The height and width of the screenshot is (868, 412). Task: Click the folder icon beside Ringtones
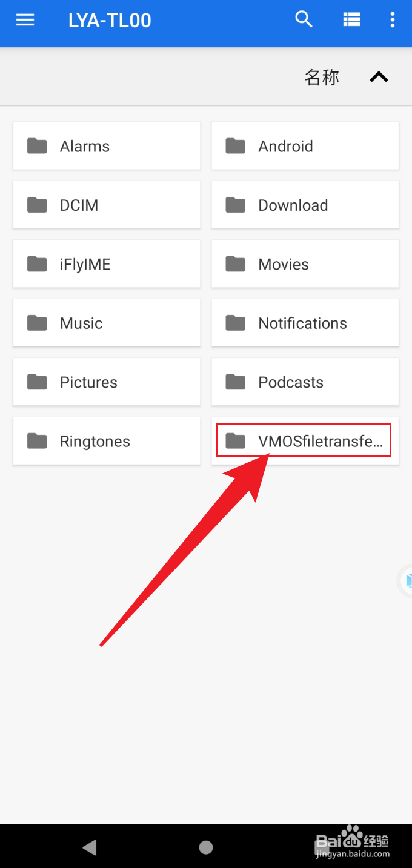pos(37,441)
